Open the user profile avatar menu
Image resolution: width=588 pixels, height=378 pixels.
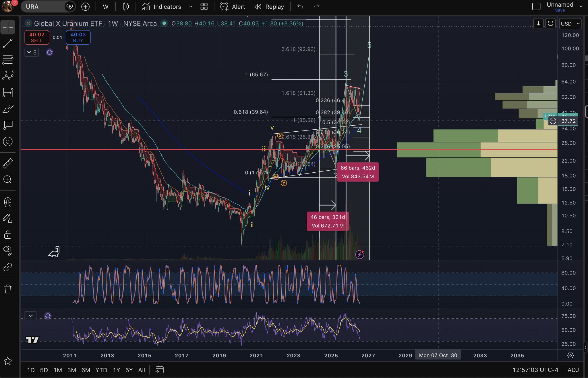coord(8,6)
